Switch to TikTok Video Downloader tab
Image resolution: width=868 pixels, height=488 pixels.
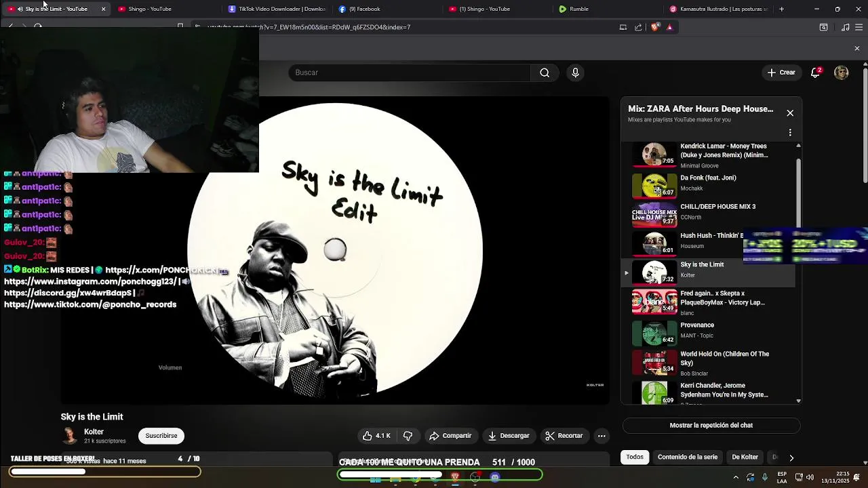point(277,9)
